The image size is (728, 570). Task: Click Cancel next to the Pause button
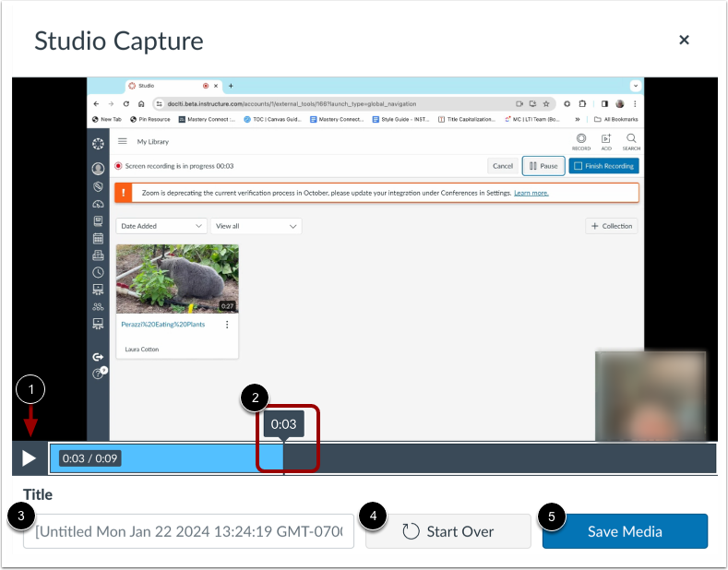[x=502, y=166]
